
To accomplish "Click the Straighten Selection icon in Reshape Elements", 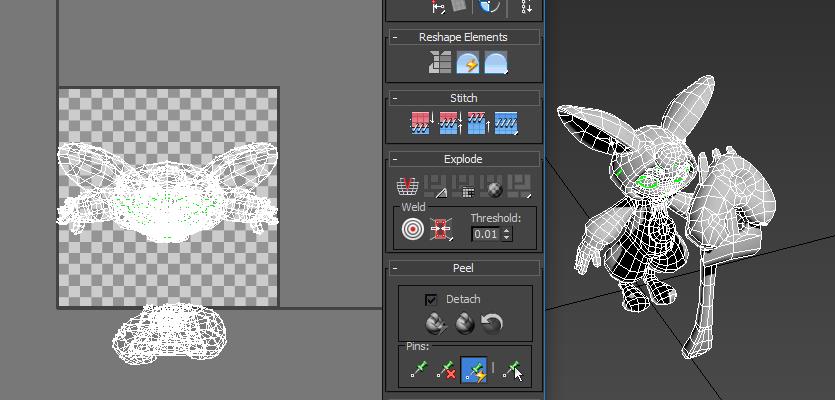I will coord(440,63).
